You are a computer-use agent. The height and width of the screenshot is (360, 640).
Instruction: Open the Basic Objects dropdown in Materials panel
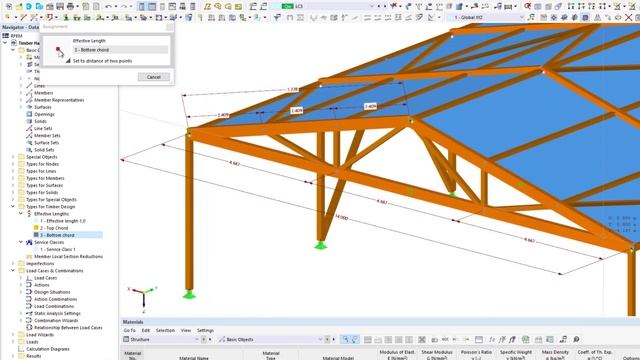(x=271, y=339)
